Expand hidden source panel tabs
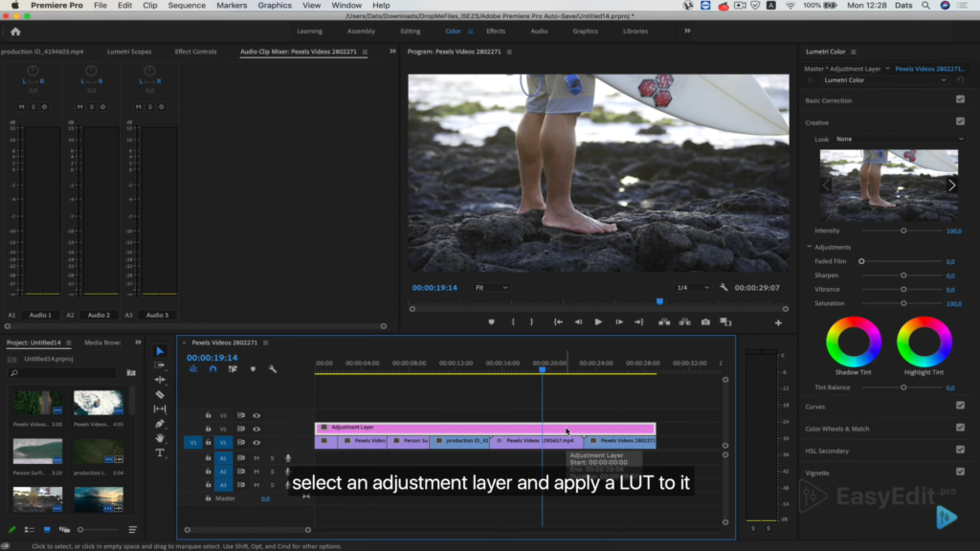This screenshot has height=551, width=980. pos(392,52)
